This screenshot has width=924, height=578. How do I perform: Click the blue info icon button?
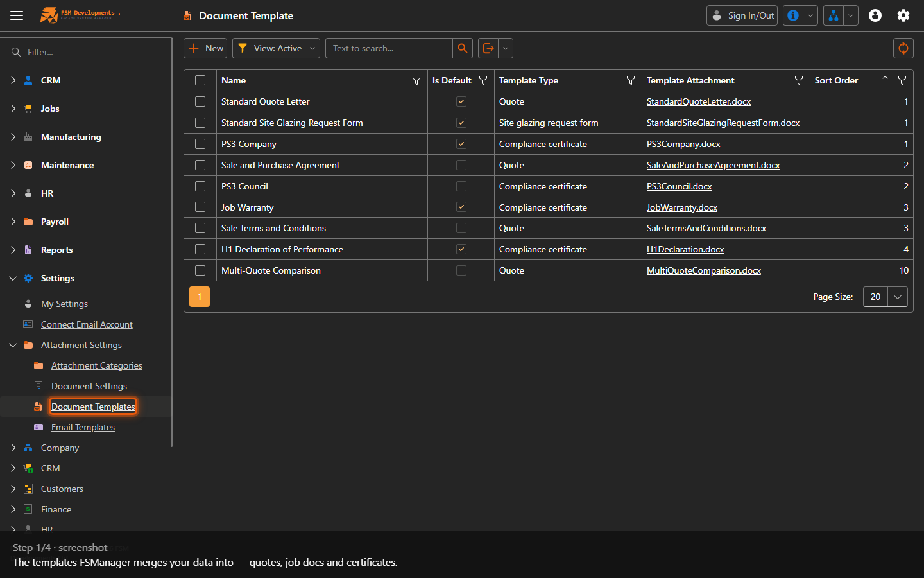click(x=793, y=15)
